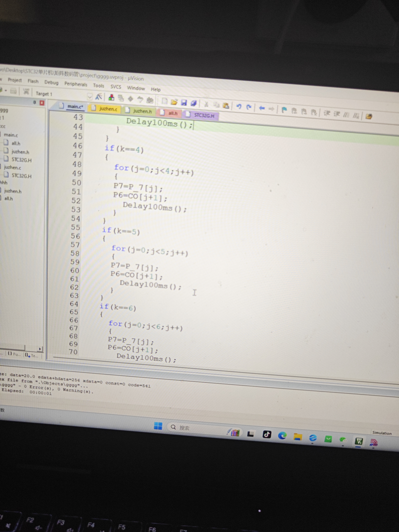Select juzhen.h under main.c in tree

tap(20, 152)
